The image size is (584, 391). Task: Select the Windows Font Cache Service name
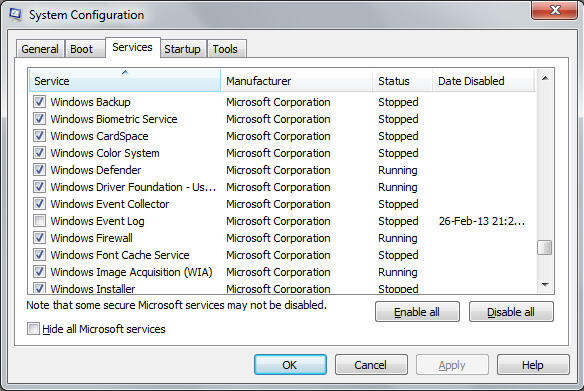point(120,255)
